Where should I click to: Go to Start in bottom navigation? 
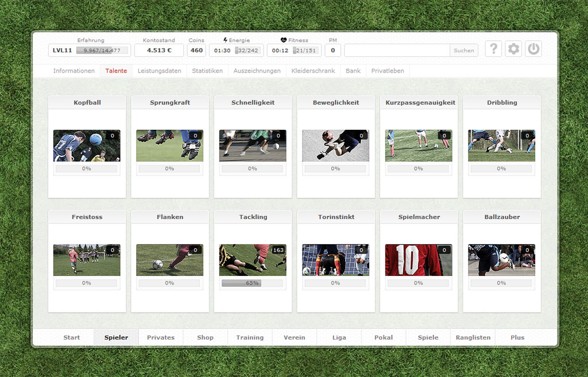pyautogui.click(x=71, y=337)
